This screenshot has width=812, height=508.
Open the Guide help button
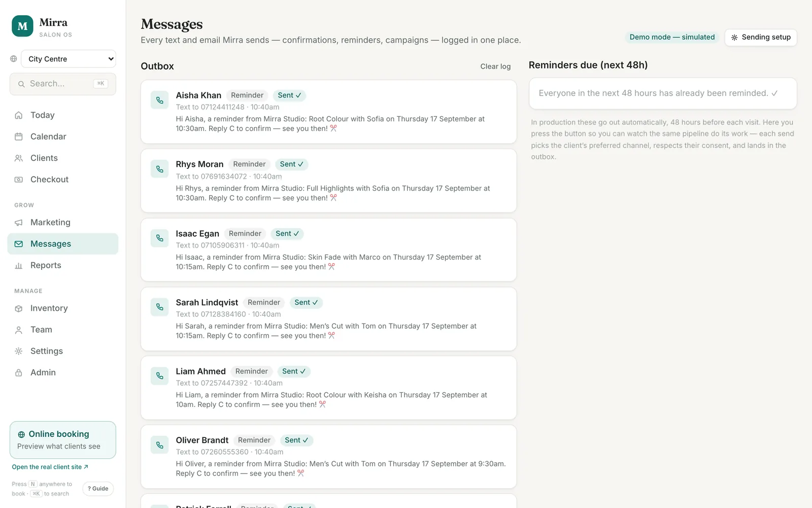98,489
